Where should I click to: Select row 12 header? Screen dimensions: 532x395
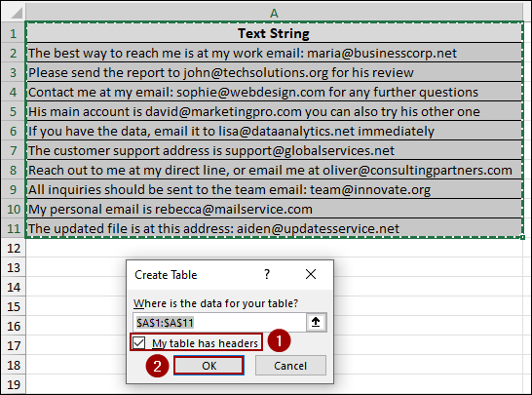pos(14,249)
